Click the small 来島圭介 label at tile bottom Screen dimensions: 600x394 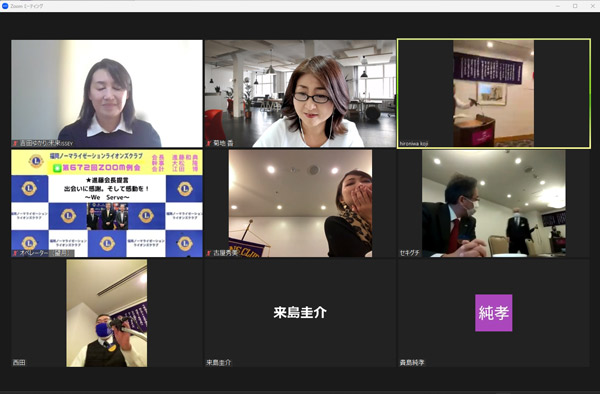point(218,362)
